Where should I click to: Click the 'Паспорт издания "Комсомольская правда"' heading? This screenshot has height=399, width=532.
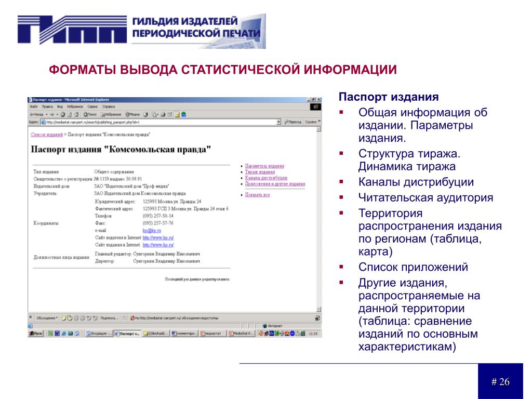(121, 150)
